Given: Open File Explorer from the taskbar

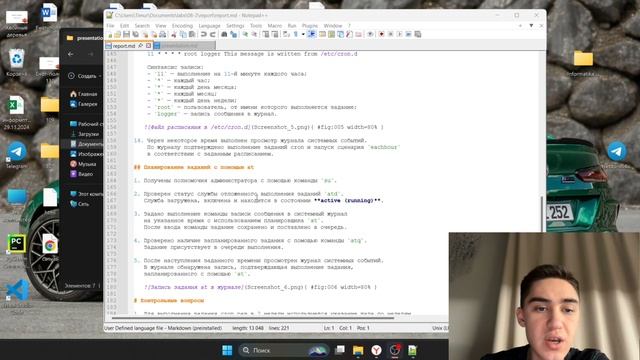Looking at the screenshot, I should 358,350.
